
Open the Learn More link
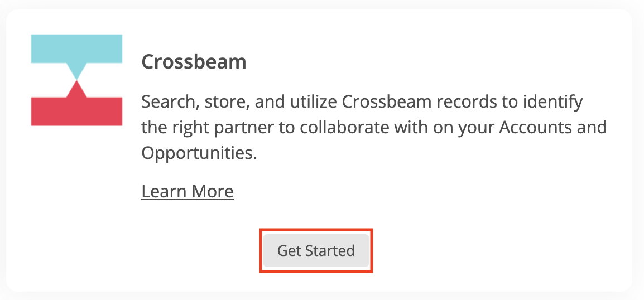coord(188,191)
